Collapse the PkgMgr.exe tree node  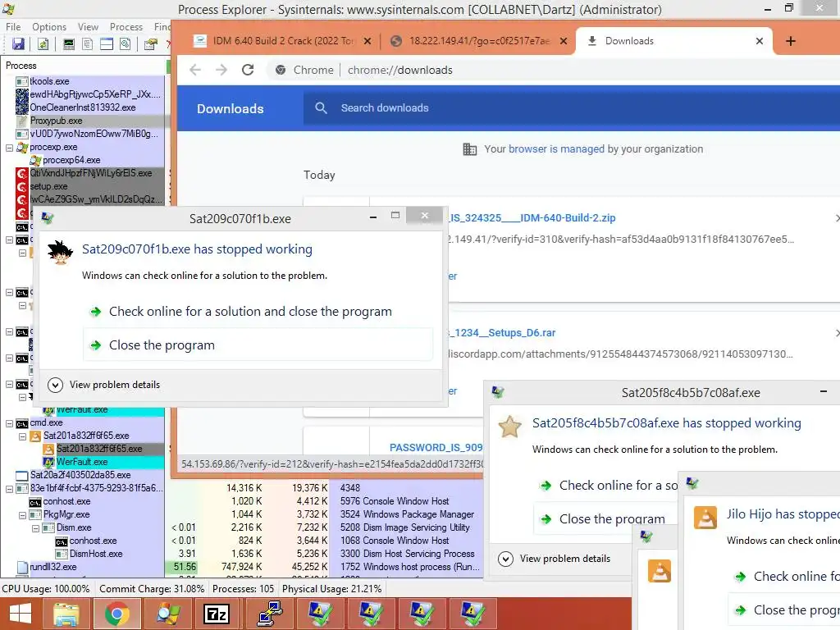tap(22, 515)
